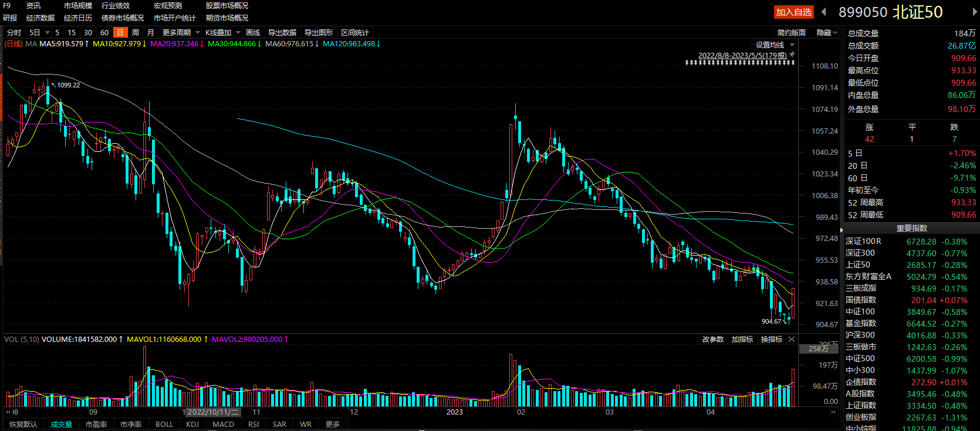Expand the 设置均线 dropdown
The width and height of the screenshot is (980, 431).
click(x=775, y=45)
